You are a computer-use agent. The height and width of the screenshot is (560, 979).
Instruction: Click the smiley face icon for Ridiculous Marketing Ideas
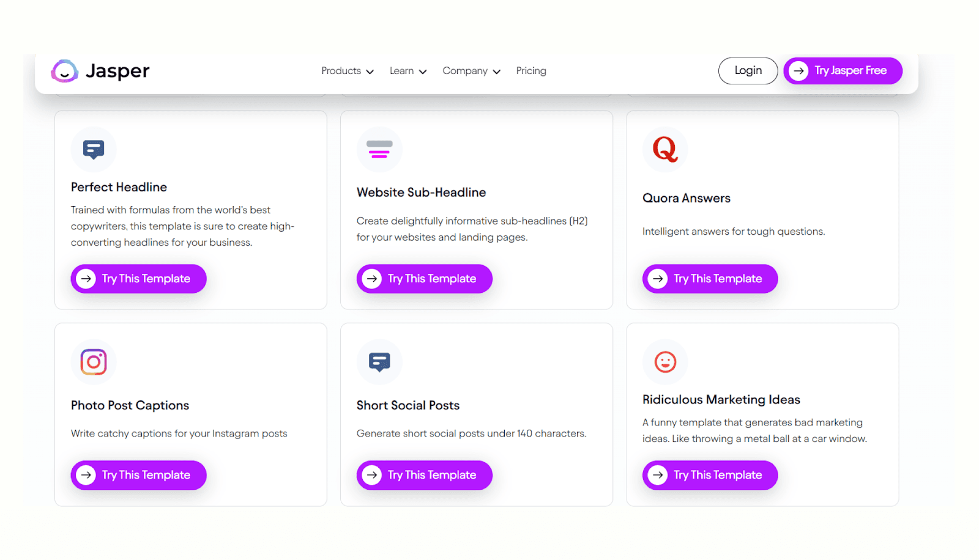pyautogui.click(x=665, y=362)
